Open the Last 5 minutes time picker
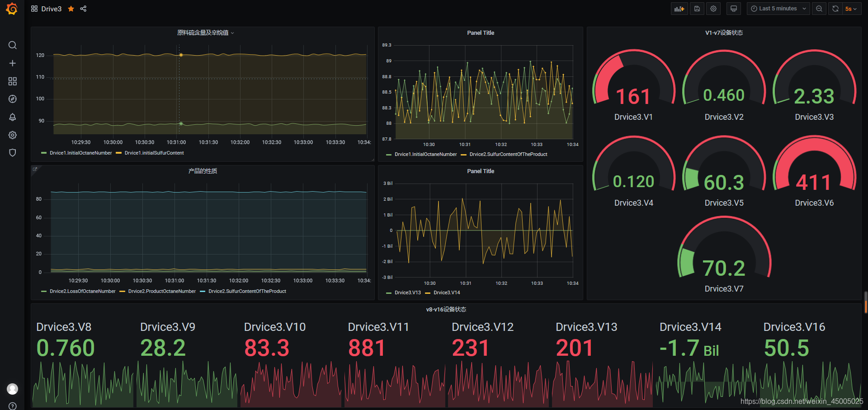Viewport: 868px width, 410px height. point(778,9)
